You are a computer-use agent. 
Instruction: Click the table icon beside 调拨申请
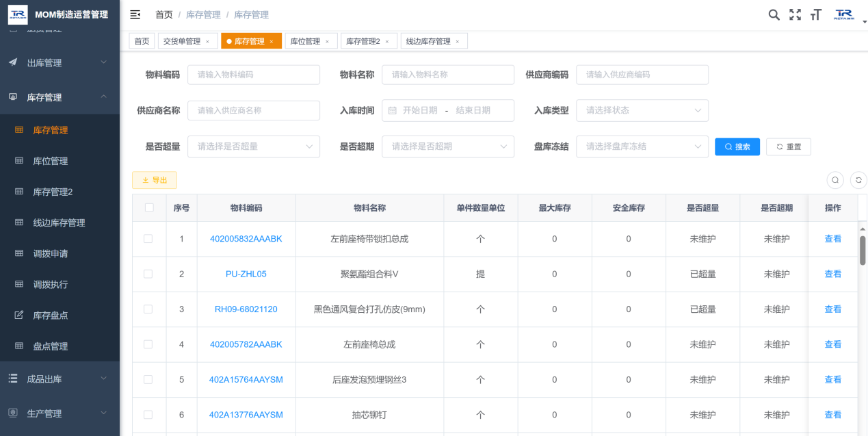tap(19, 253)
